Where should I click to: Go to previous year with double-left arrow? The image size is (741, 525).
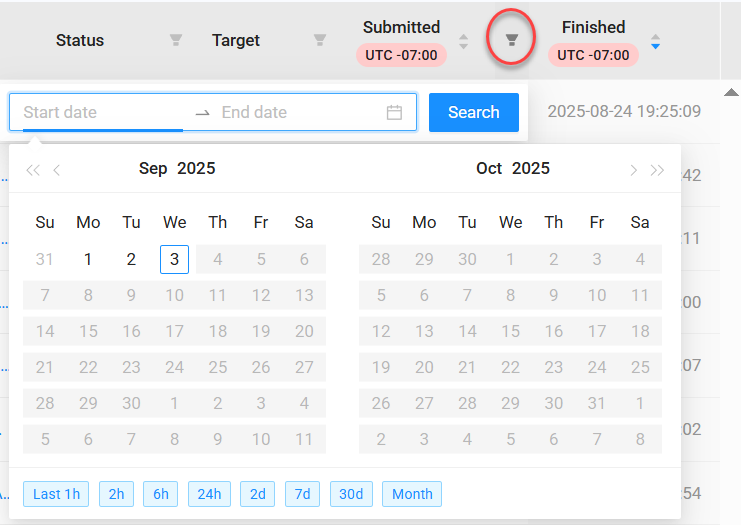[33, 170]
